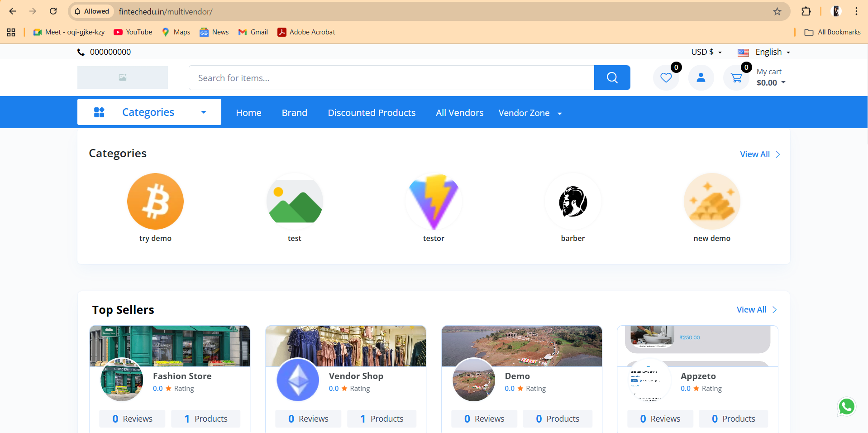Image resolution: width=868 pixels, height=433 pixels.
Task: Expand the Vendor Zone menu
Action: click(x=529, y=113)
